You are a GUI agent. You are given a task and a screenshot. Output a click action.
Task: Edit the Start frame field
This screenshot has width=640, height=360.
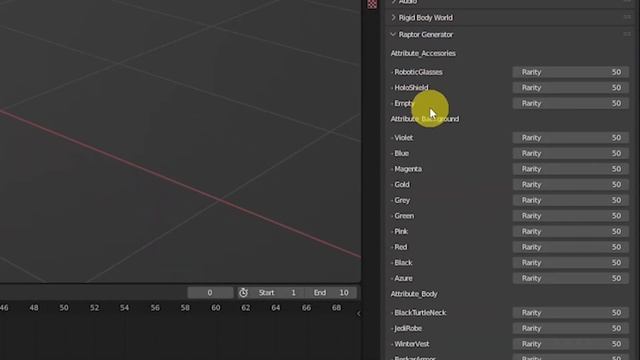click(x=279, y=293)
